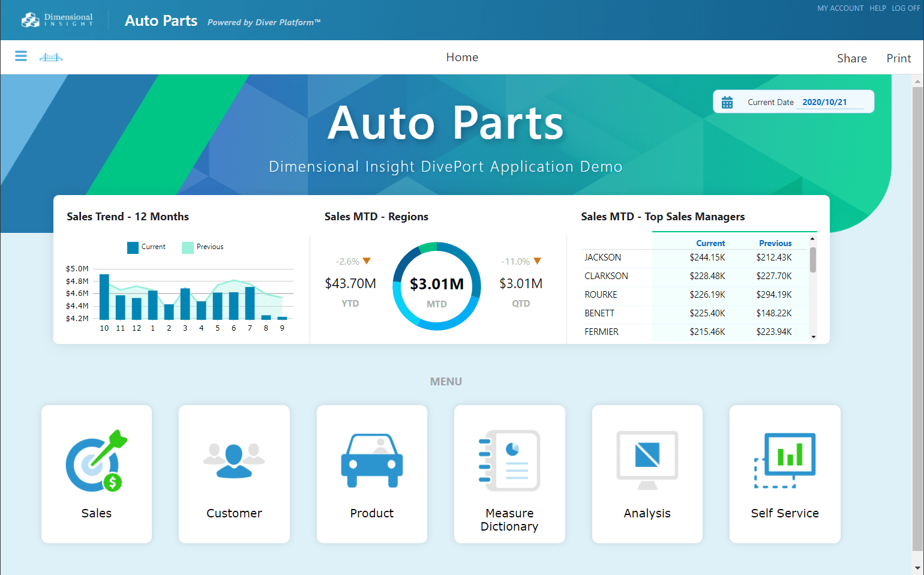
Task: Click the $3.01M QTD value
Action: (521, 283)
